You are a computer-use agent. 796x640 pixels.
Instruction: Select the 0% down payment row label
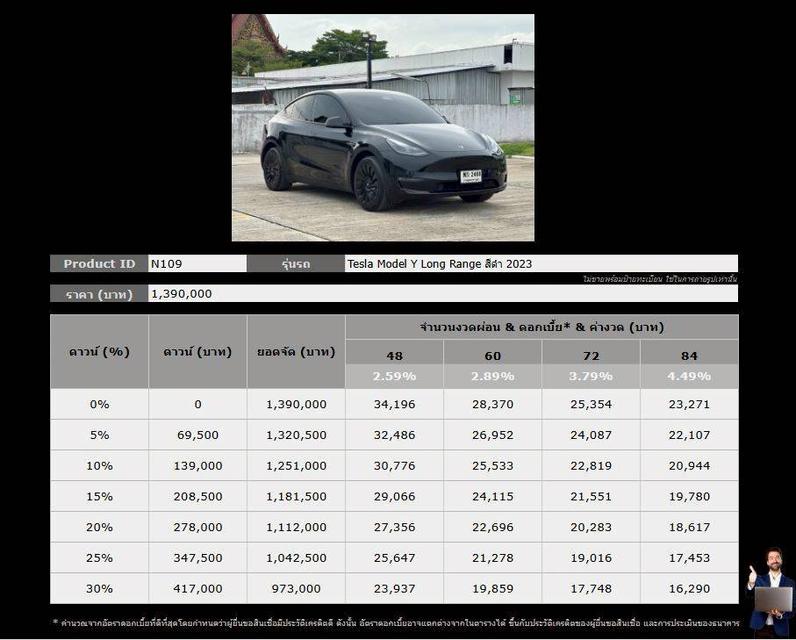point(100,405)
